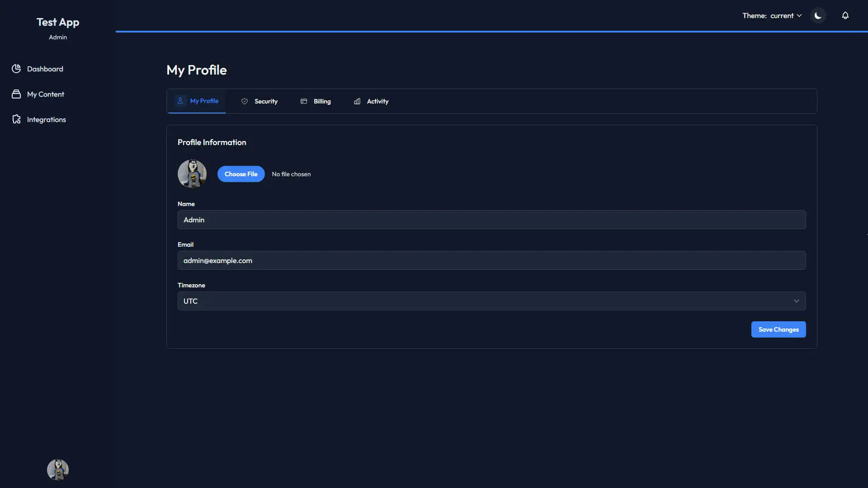Expand the Timezone dropdown showing UTC
The width and height of the screenshot is (868, 488).
point(796,300)
